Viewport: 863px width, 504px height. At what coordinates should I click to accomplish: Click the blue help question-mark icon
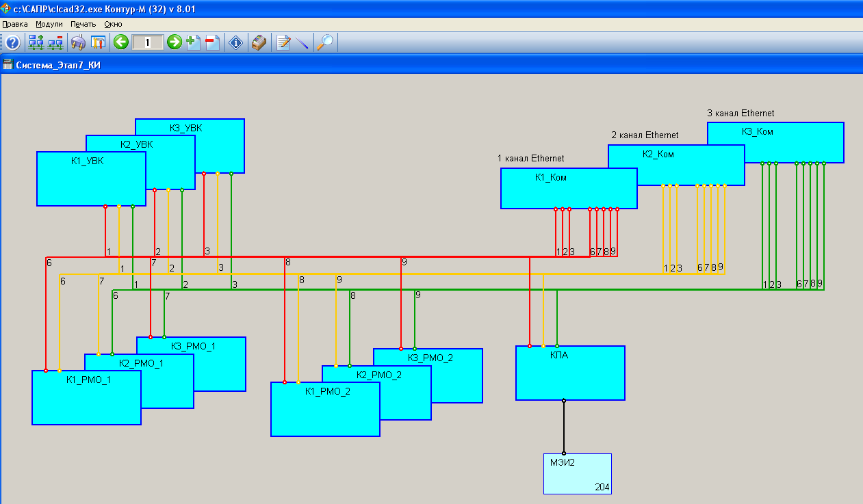pos(12,42)
